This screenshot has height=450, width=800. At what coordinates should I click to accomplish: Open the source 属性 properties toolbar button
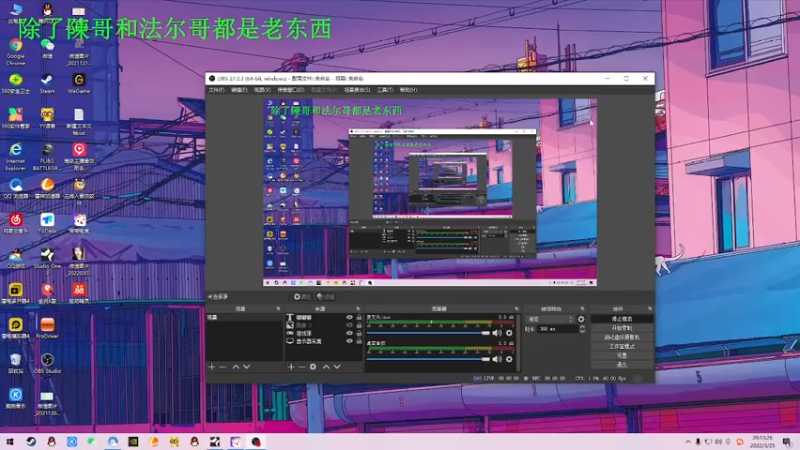point(302,296)
